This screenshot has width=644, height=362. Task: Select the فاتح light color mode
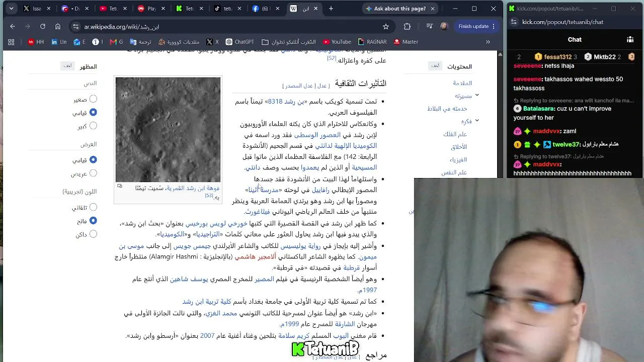pos(93,221)
